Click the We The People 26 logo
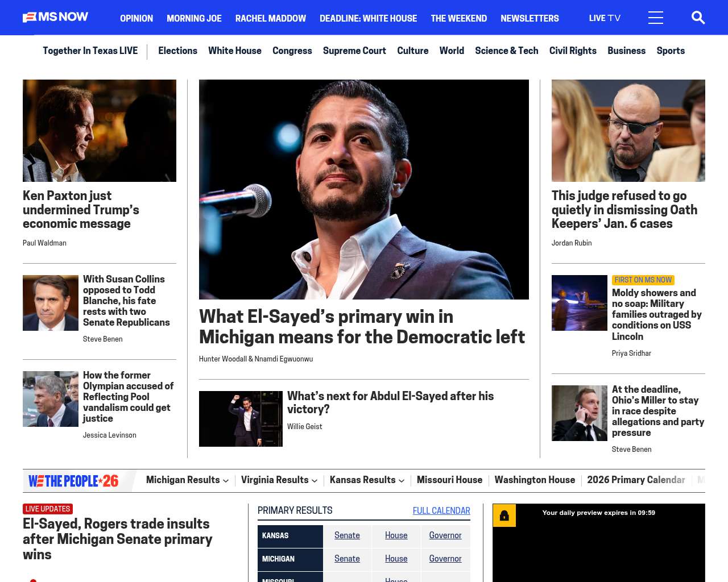 73,481
